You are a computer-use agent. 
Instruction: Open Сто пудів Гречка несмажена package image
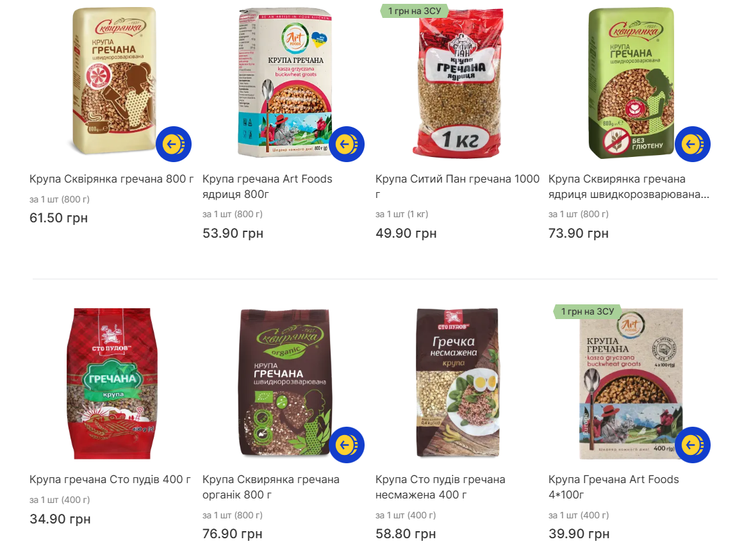click(458, 383)
